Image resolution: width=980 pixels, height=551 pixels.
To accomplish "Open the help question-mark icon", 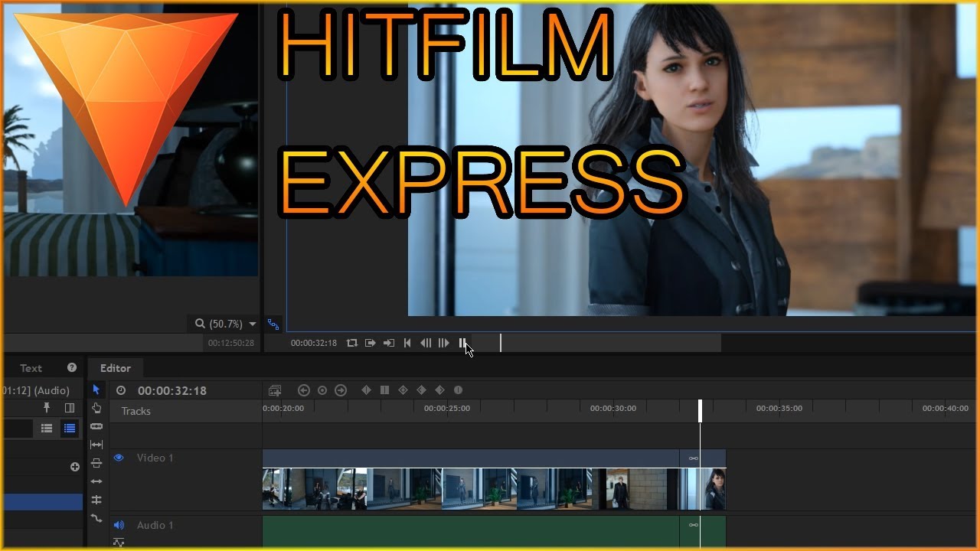I will 72,367.
